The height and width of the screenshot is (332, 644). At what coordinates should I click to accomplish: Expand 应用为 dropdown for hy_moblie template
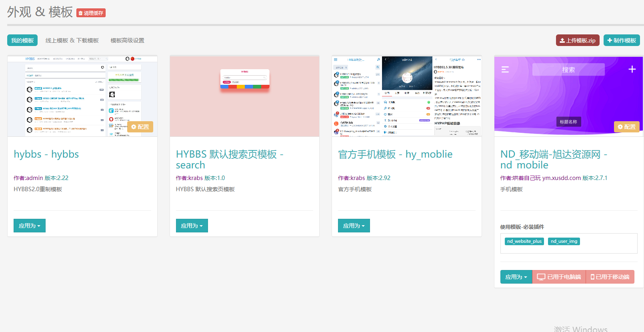pos(354,226)
